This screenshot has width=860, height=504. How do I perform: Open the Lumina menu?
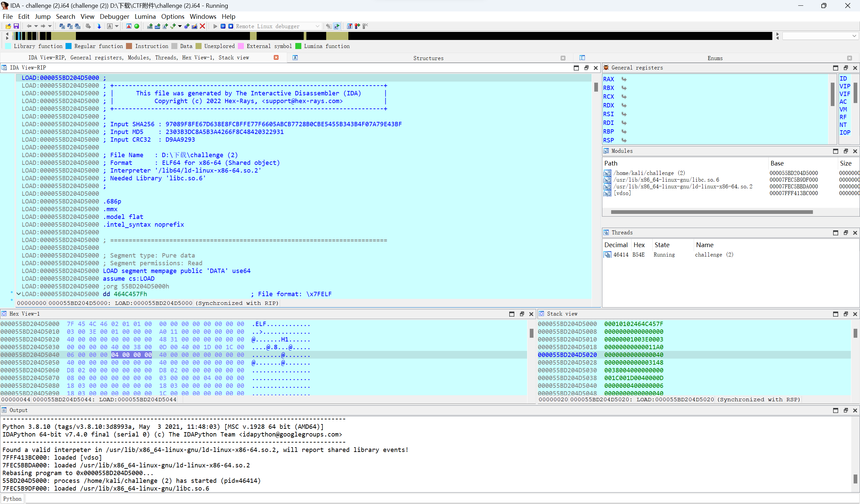pos(145,16)
